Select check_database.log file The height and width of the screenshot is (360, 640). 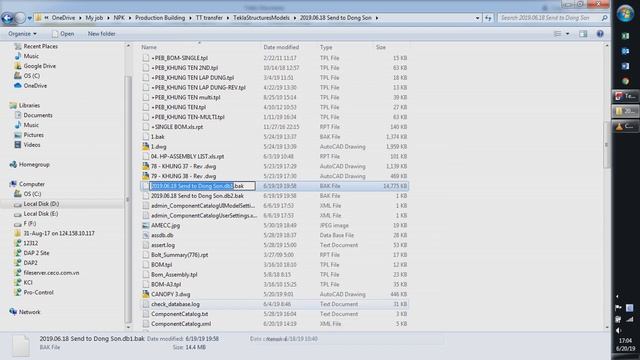tap(175, 304)
